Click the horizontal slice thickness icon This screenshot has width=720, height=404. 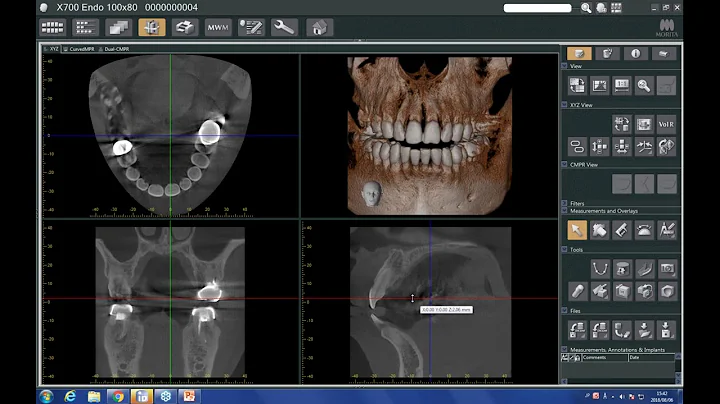click(x=622, y=147)
